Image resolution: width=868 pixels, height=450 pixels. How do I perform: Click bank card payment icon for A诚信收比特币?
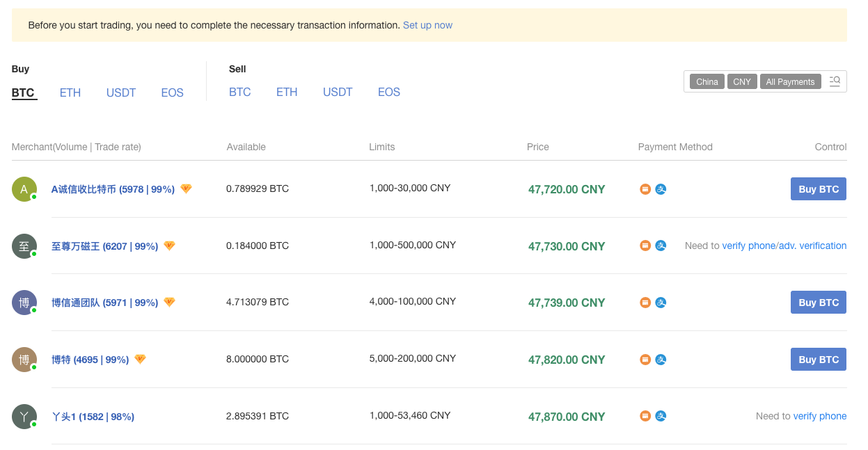tap(645, 189)
